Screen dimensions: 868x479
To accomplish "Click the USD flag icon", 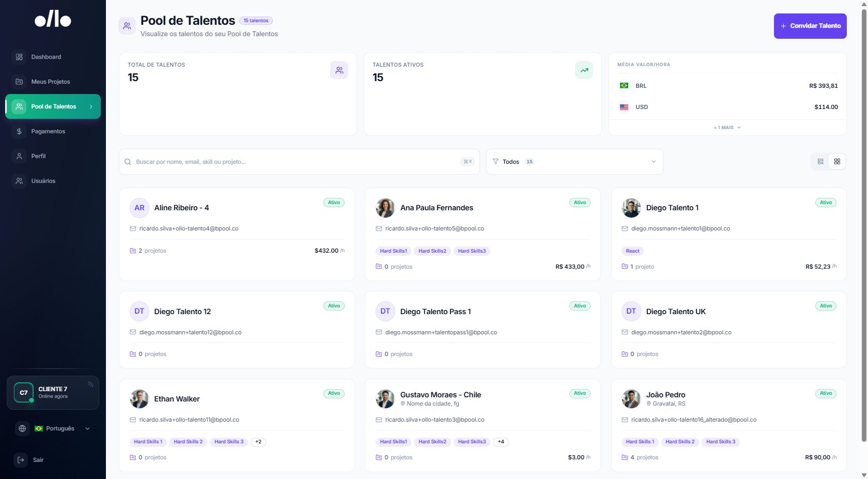I will click(x=624, y=107).
